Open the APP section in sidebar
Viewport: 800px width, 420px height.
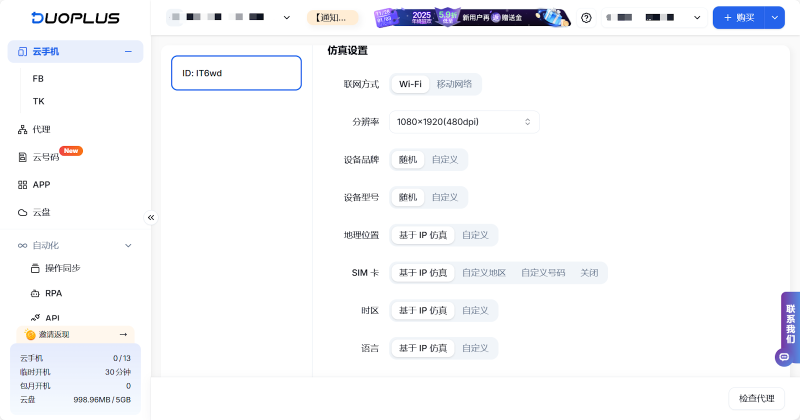tap(41, 185)
